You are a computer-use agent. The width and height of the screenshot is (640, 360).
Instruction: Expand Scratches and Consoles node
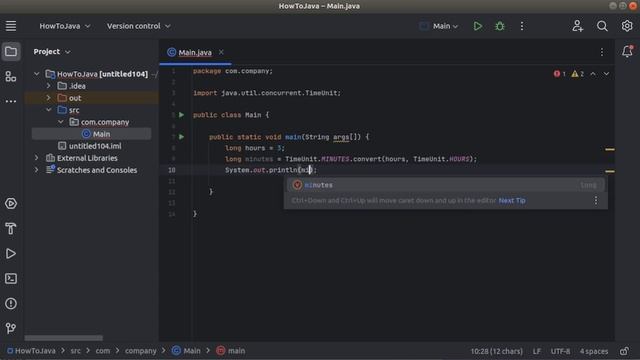coord(36,170)
